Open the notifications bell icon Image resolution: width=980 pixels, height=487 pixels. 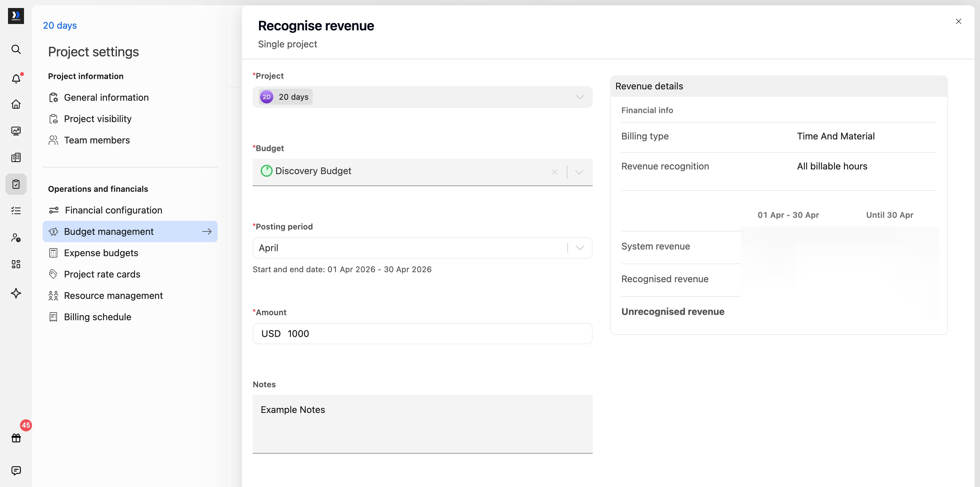(16, 78)
